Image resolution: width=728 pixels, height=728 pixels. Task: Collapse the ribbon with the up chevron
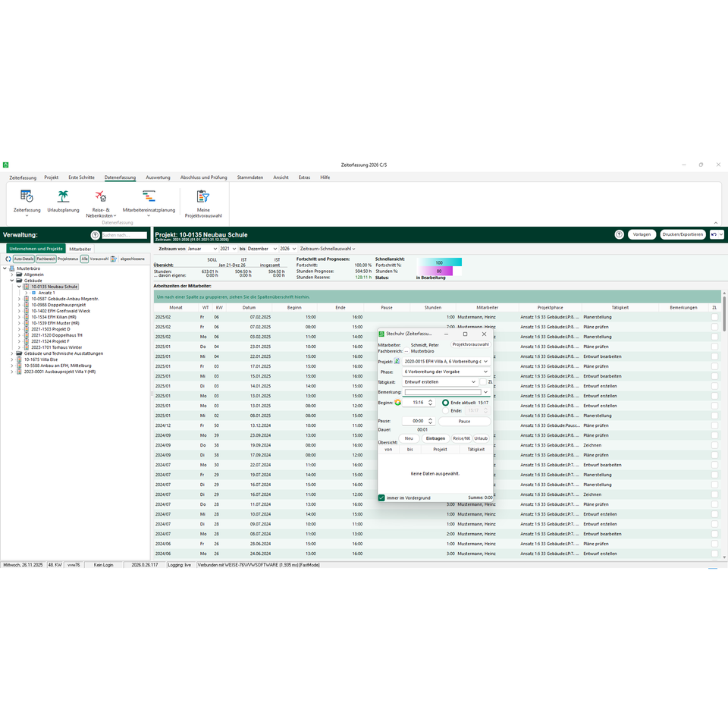tap(715, 223)
